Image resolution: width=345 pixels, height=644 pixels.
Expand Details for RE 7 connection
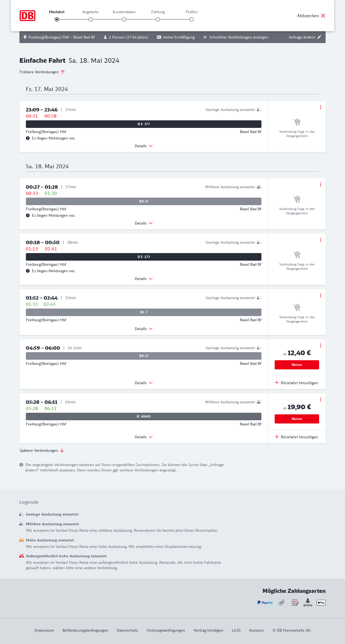144,329
